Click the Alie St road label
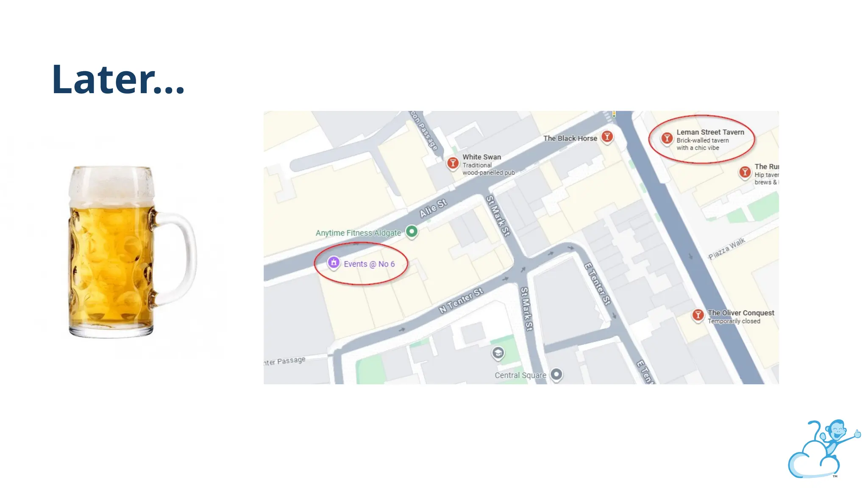 click(433, 208)
